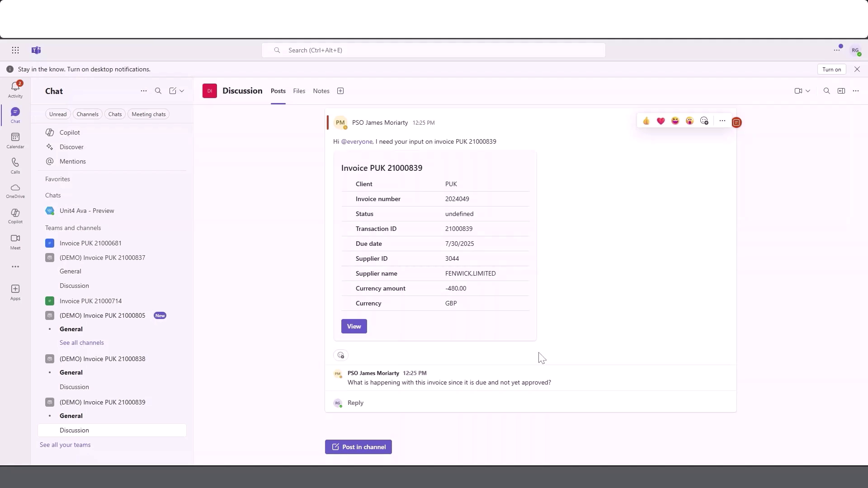
Task: Enable the Meeting chats filter
Action: pos(148,114)
